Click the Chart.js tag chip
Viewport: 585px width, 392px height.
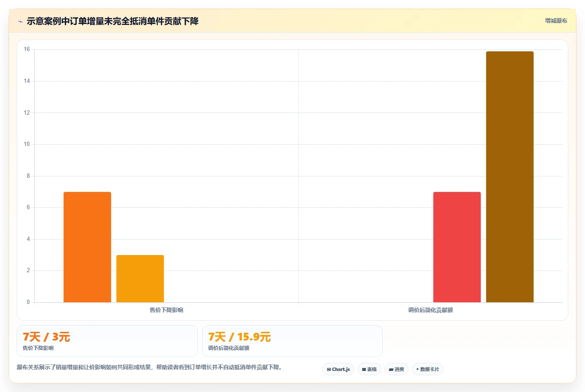tap(338, 369)
